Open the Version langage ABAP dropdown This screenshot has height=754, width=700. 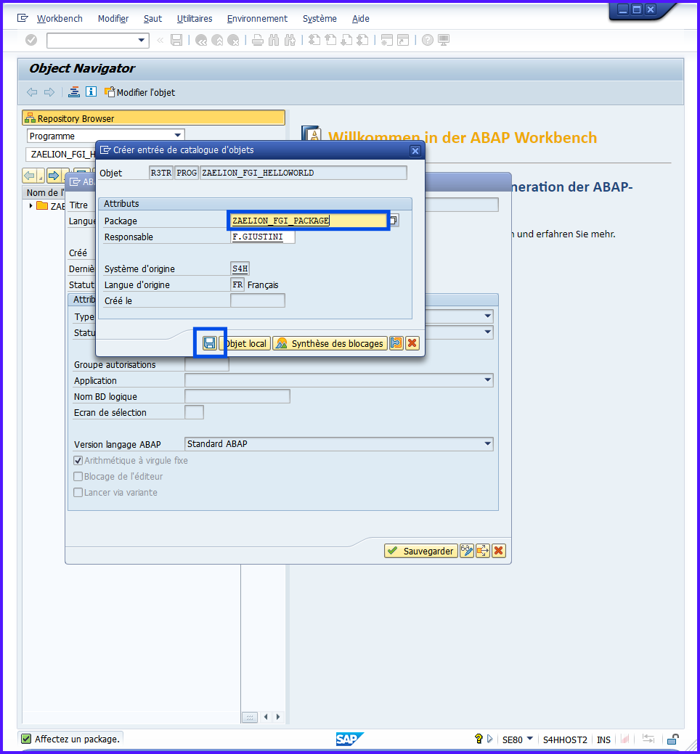pyautogui.click(x=487, y=444)
